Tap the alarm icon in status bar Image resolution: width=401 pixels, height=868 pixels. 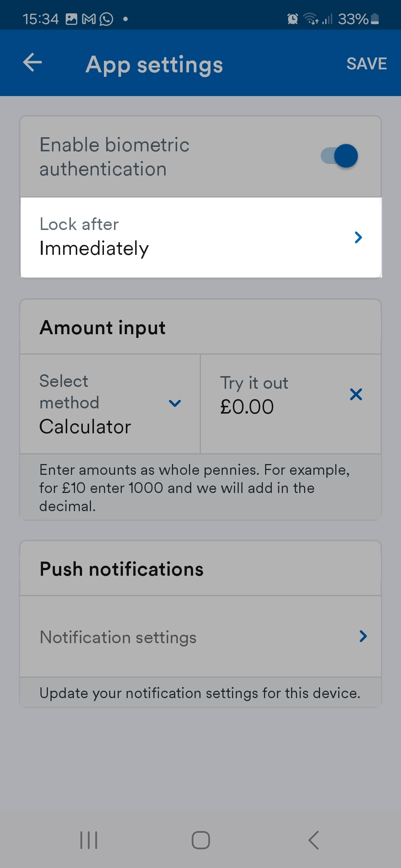pyautogui.click(x=293, y=19)
